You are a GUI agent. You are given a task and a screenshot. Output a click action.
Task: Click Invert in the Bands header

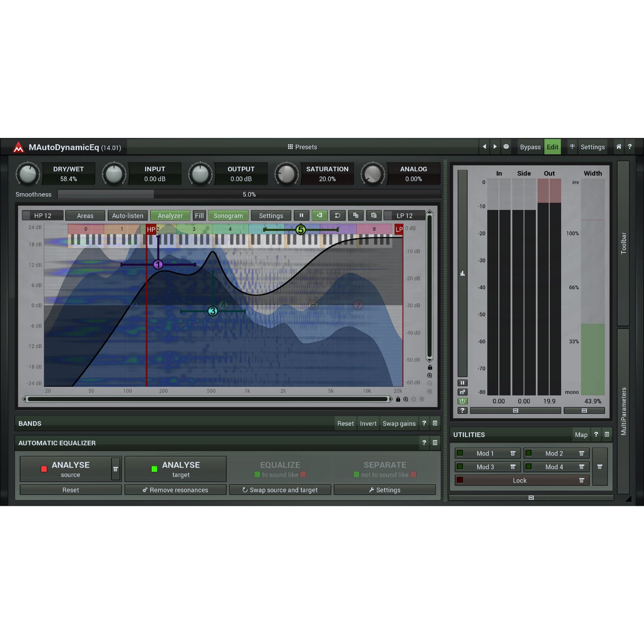tap(368, 423)
